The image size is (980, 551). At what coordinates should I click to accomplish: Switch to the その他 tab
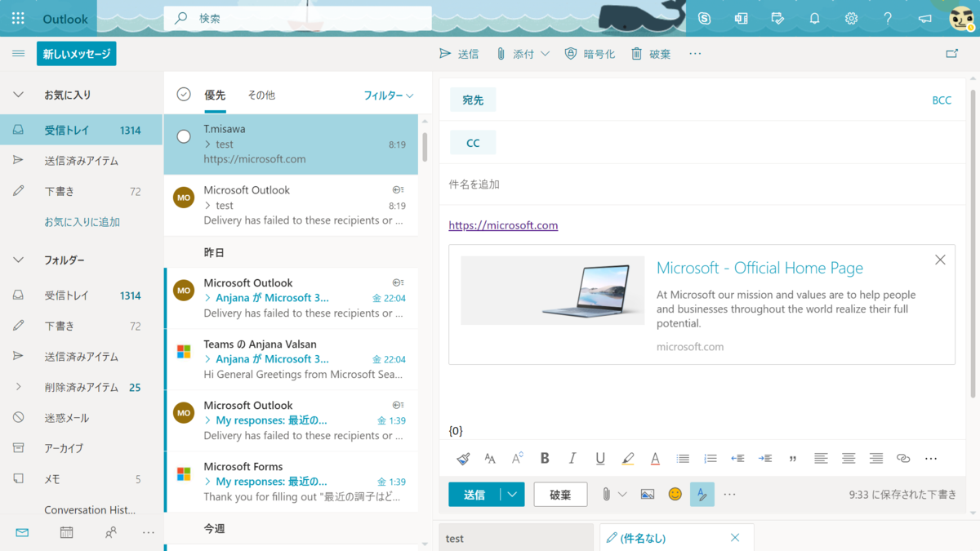tap(261, 96)
